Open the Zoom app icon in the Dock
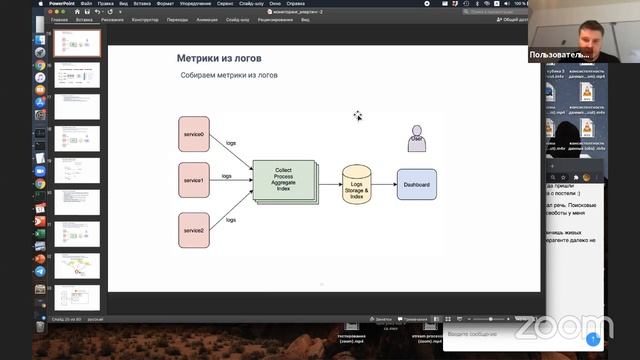The image size is (640, 360). [40, 171]
